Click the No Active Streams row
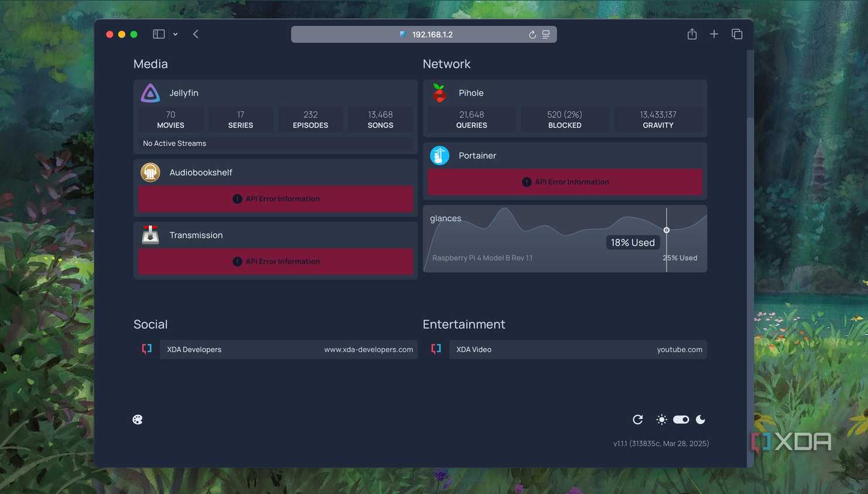Viewport: 868px width, 494px height. 276,143
